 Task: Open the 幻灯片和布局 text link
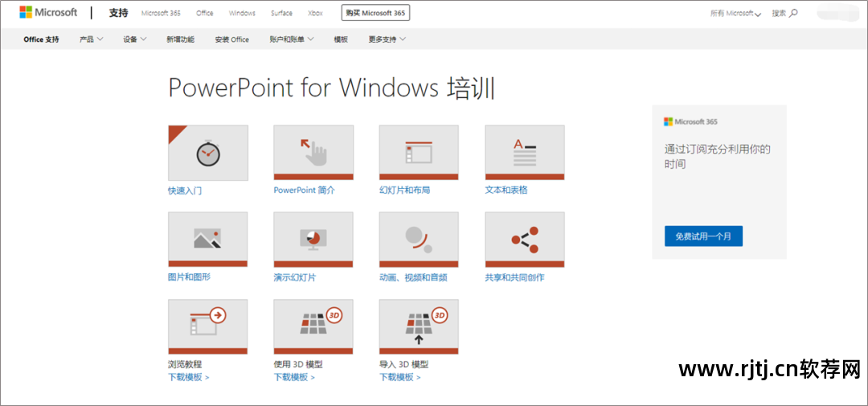pos(404,190)
